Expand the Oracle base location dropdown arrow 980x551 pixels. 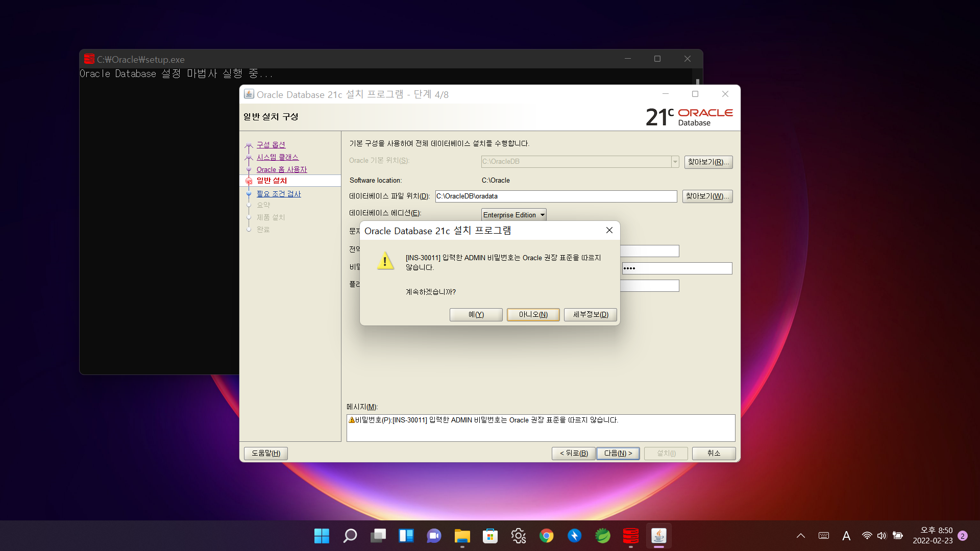pyautogui.click(x=675, y=162)
